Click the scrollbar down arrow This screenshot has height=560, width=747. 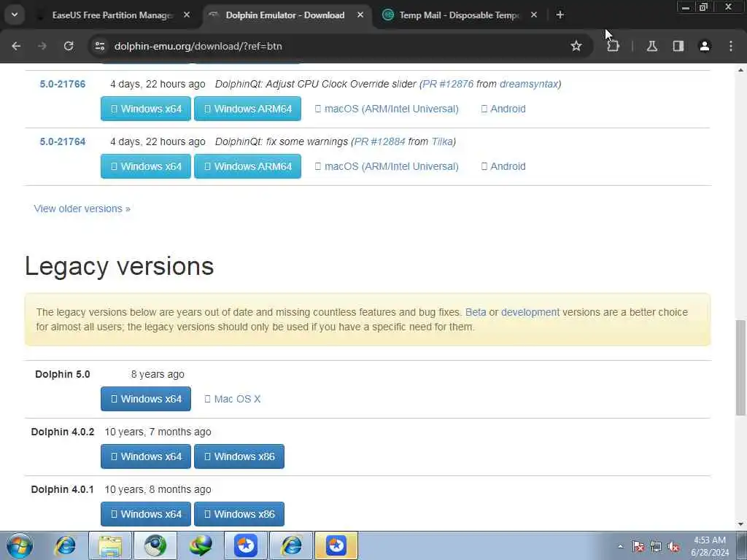coord(740,524)
